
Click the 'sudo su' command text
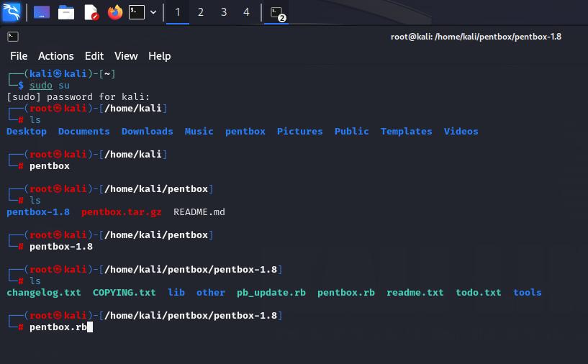pos(50,86)
